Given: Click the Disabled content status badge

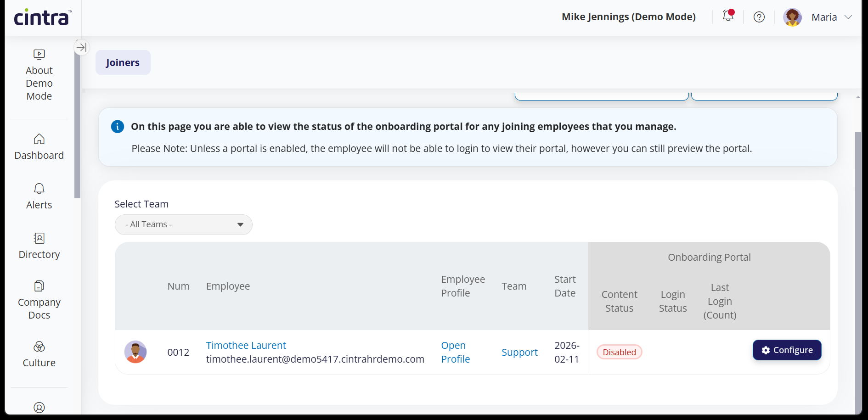Looking at the screenshot, I should point(619,352).
